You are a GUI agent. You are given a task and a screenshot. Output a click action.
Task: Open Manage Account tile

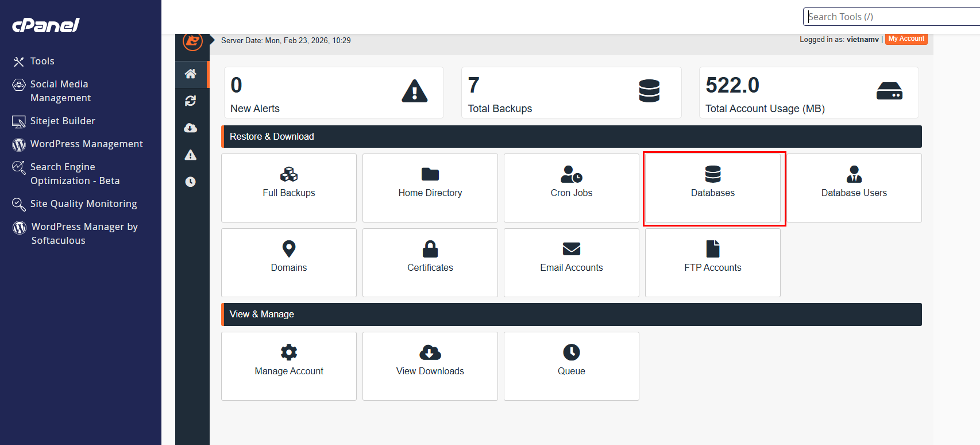pos(289,366)
